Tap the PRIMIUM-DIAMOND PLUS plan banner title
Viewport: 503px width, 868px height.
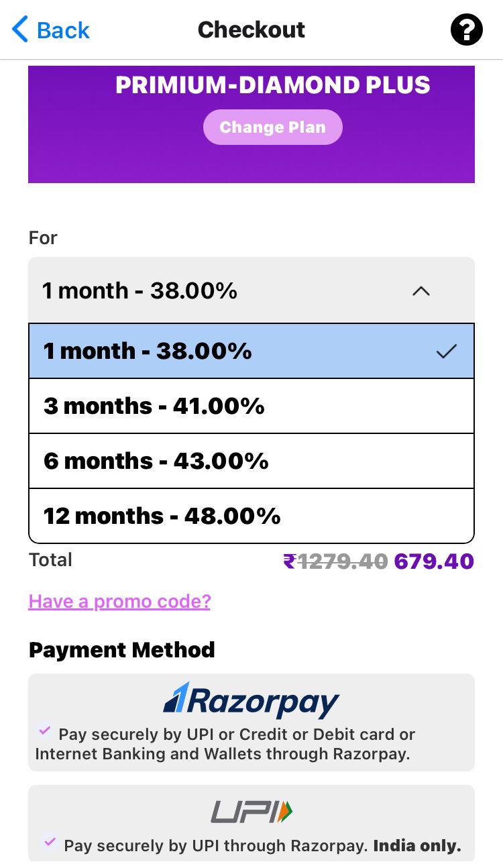click(272, 85)
